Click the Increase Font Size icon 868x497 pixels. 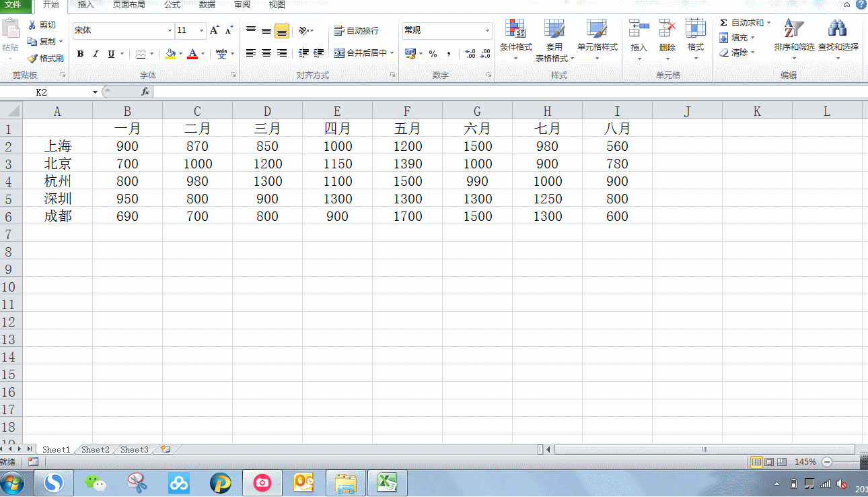(215, 30)
